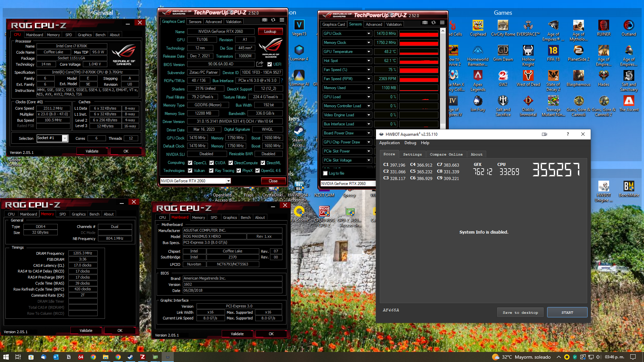
Task: Open Outland desktop icon
Action: 629,28
